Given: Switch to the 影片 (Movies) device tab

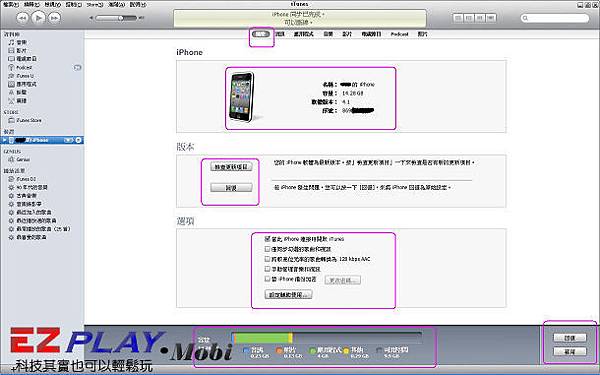Looking at the screenshot, I should pyautogui.click(x=347, y=34).
